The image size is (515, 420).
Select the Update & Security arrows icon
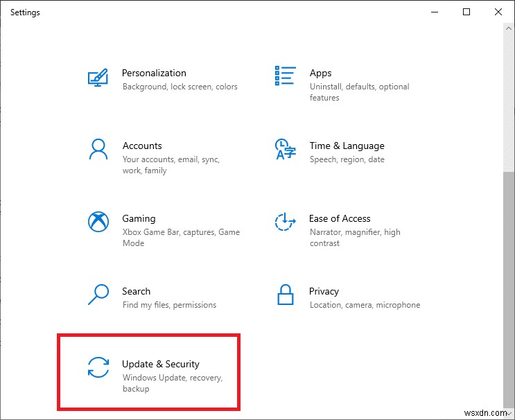pos(98,367)
